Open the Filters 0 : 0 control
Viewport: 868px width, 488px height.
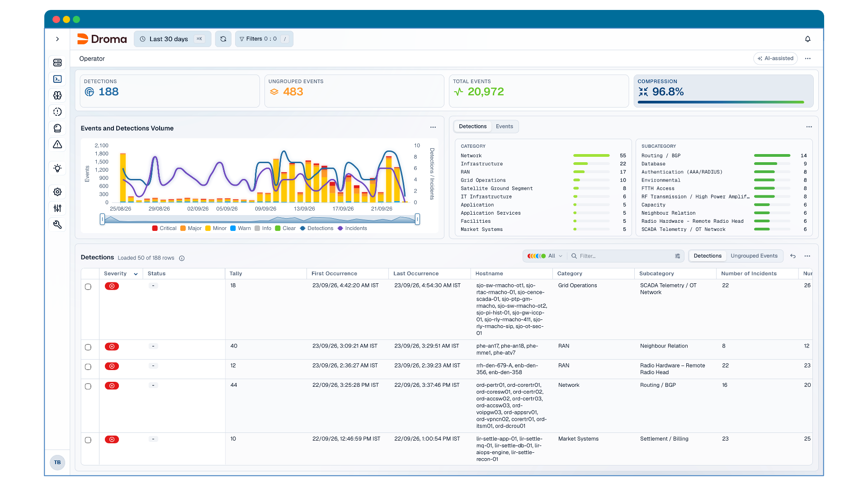264,39
